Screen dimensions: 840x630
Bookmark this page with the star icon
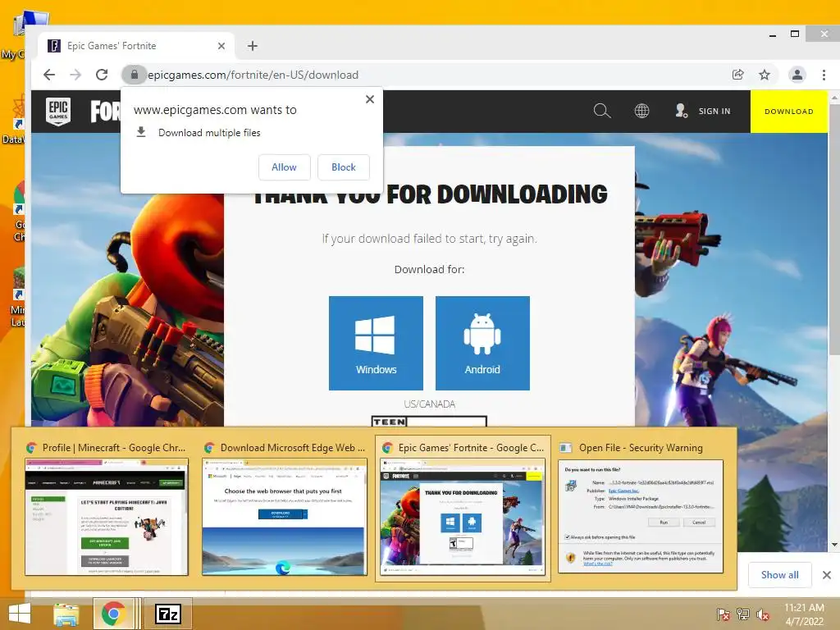[x=765, y=75]
